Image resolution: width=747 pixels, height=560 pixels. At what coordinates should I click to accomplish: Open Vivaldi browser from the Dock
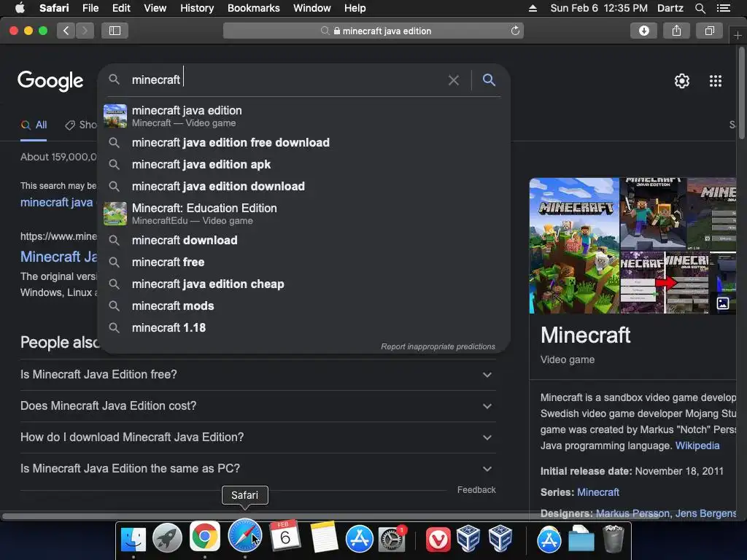(x=438, y=540)
